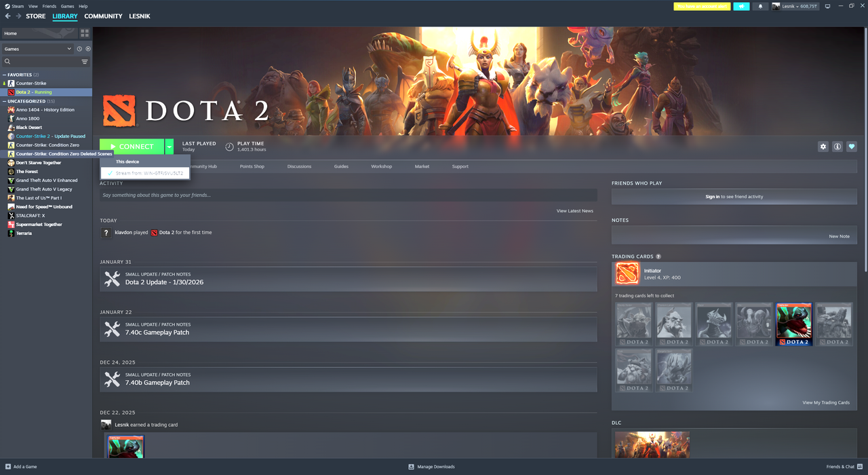Viewport: 868px width, 475px height.
Task: Click the Initiator badge icon
Action: [627, 274]
